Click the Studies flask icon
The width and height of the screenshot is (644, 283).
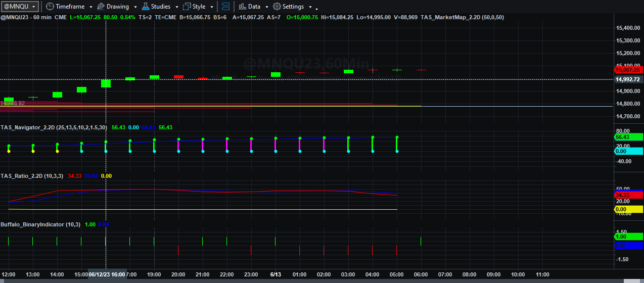[146, 7]
